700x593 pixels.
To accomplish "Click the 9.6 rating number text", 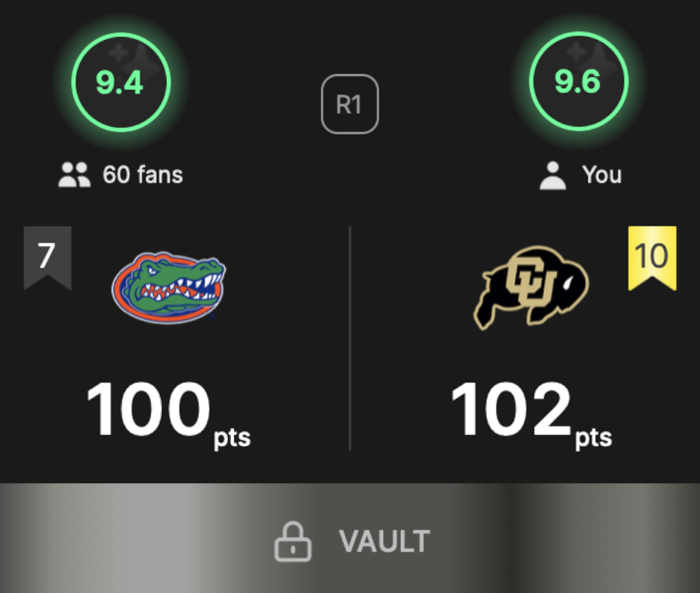I will [577, 81].
